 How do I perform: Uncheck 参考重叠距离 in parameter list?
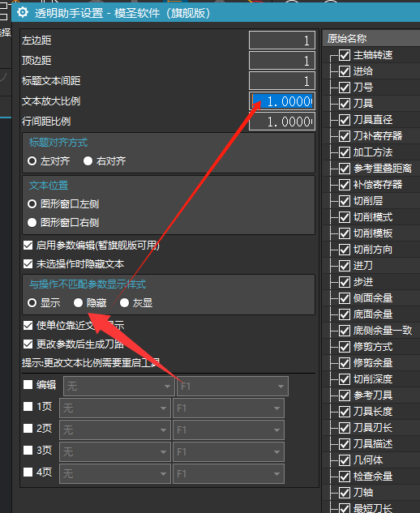point(345,169)
